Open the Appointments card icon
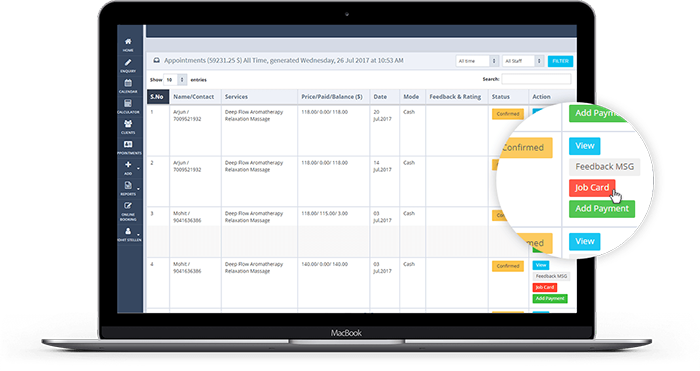The width and height of the screenshot is (700, 371). tap(128, 144)
